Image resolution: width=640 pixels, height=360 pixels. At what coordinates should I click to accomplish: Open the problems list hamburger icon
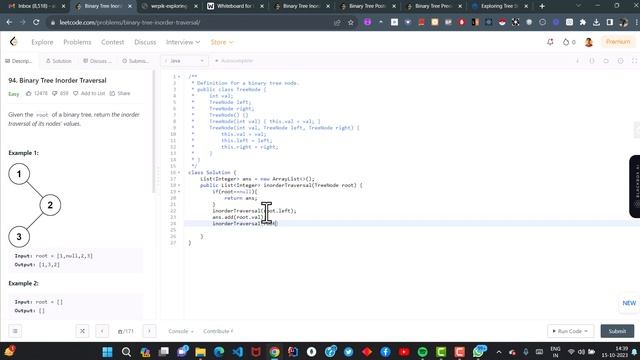(x=15, y=331)
